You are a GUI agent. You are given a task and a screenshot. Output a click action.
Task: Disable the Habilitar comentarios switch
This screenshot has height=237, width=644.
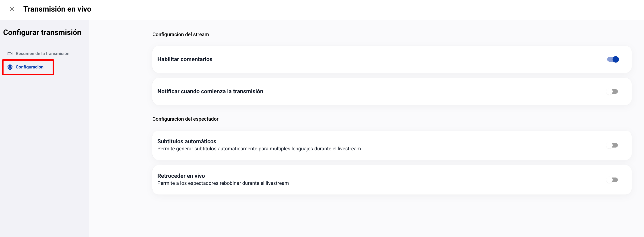pos(613,59)
